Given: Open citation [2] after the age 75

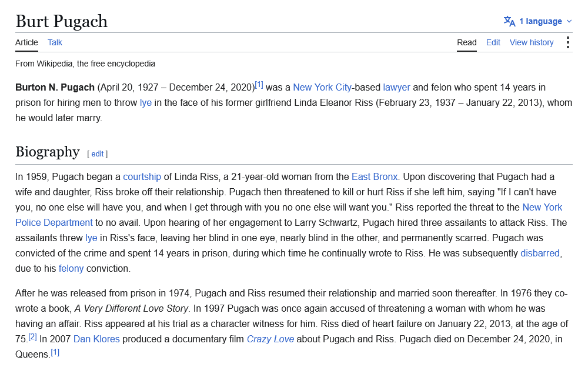Looking at the screenshot, I should pyautogui.click(x=32, y=336).
